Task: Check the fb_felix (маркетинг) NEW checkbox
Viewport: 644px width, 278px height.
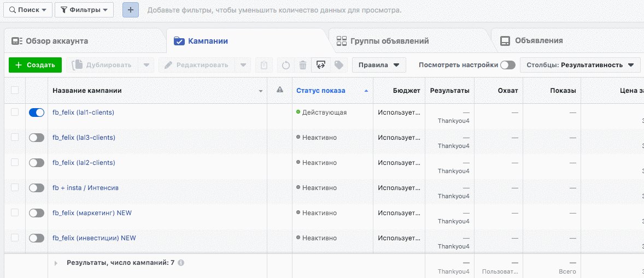Action: (x=15, y=212)
